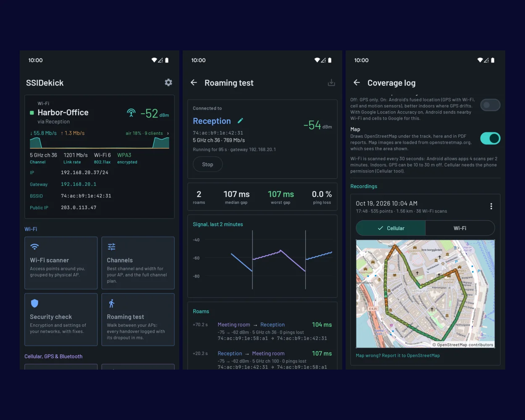The height and width of the screenshot is (420, 525).
Task: Tap the Wi-Fi scanner wifi icon
Action: tap(34, 247)
